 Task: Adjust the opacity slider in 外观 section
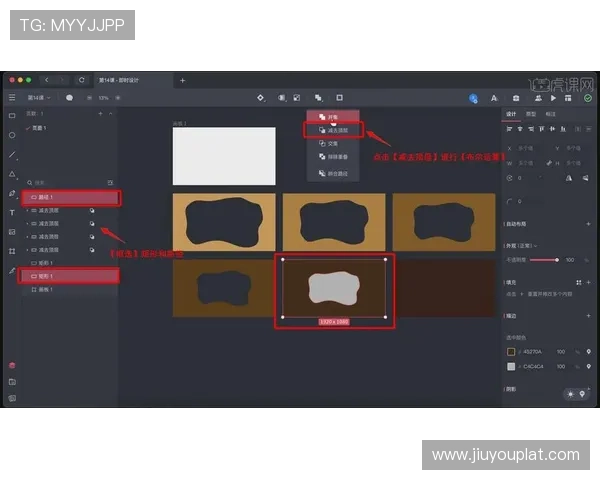tap(557, 260)
